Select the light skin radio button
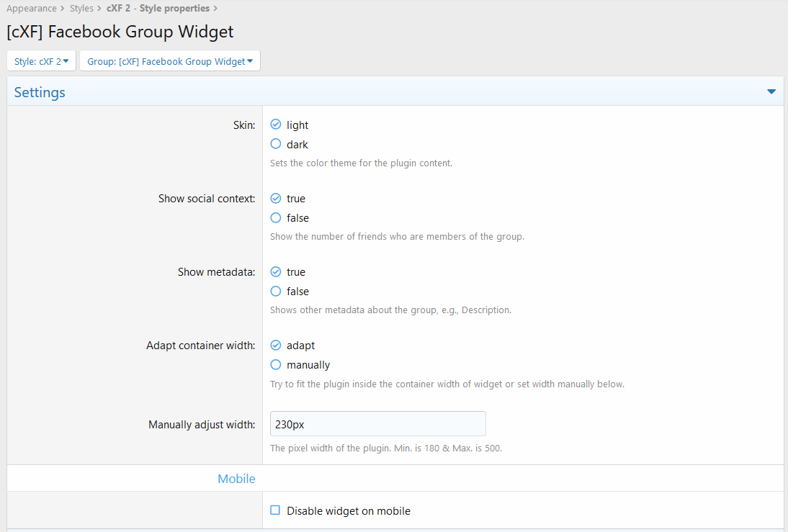 pos(276,125)
